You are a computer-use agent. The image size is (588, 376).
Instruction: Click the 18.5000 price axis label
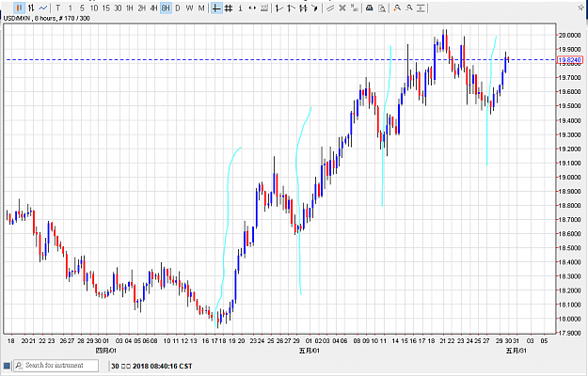click(569, 248)
